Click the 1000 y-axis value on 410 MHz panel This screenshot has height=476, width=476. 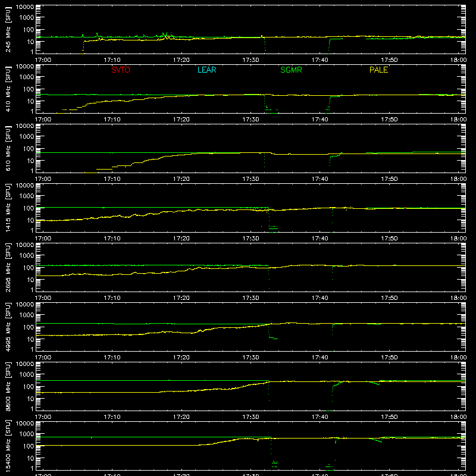[x=27, y=77]
